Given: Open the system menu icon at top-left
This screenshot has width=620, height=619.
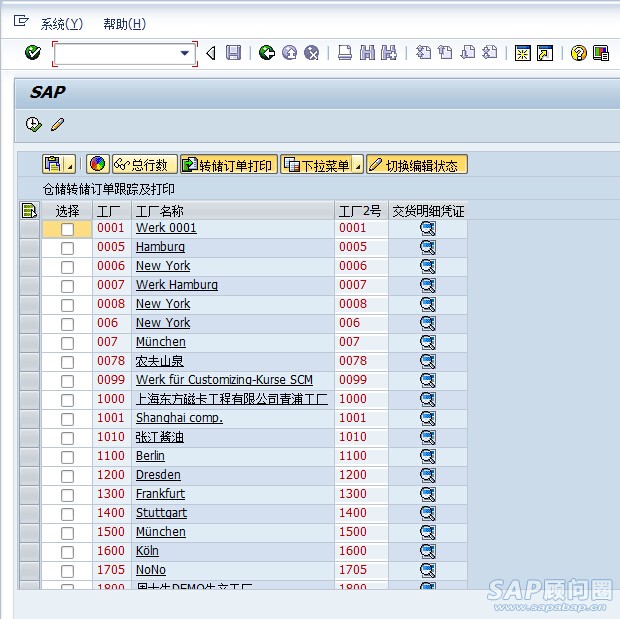Looking at the screenshot, I should (21, 21).
